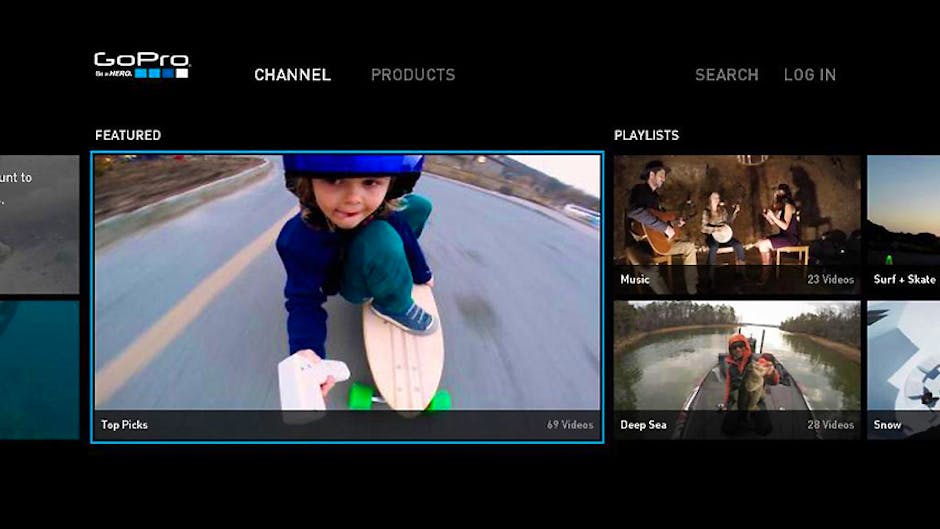Screen dimensions: 940x529
Task: Click the PLAYLISTS section heading
Action: 646,135
